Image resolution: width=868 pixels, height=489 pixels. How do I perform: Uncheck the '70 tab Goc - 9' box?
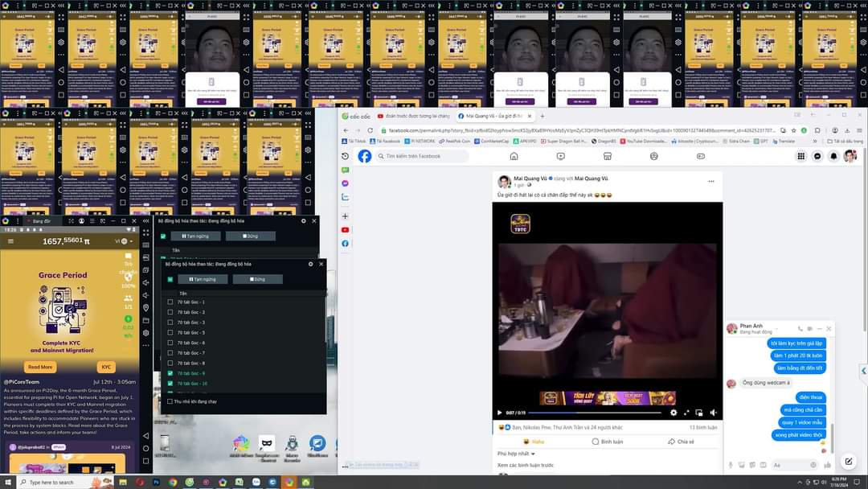click(x=170, y=373)
